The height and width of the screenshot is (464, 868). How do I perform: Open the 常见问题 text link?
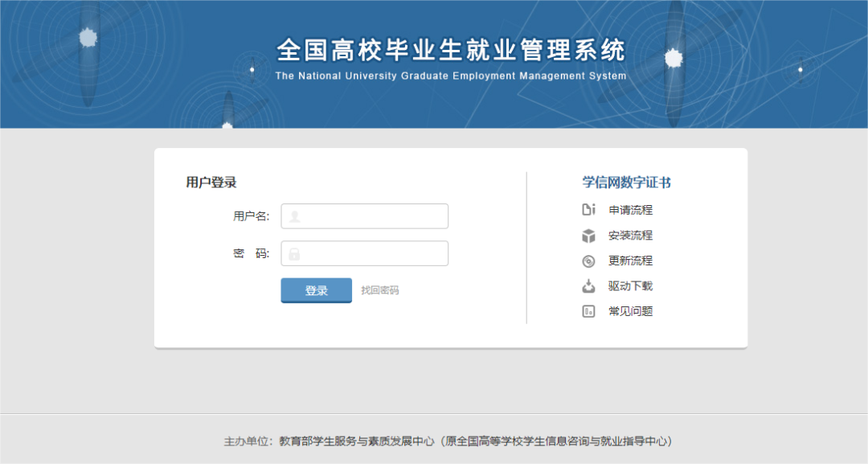pos(631,311)
